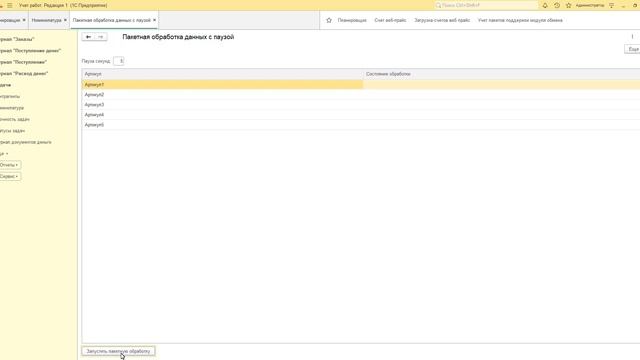Open the Планировщик favorites link
This screenshot has width=640, height=360.
coord(352,20)
